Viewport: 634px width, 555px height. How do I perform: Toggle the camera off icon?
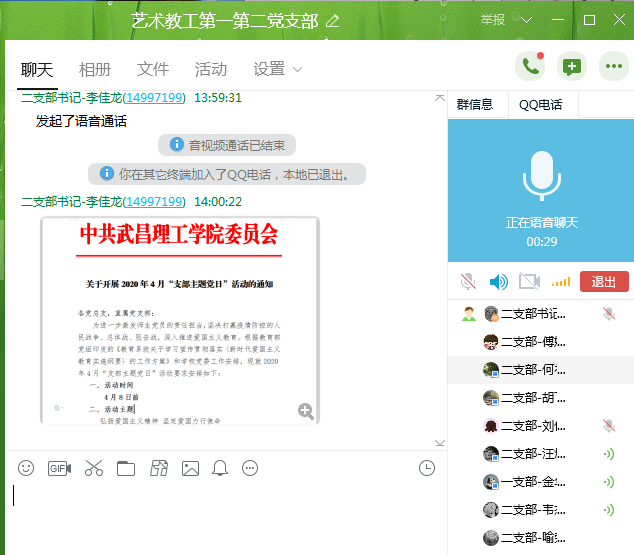click(x=530, y=281)
